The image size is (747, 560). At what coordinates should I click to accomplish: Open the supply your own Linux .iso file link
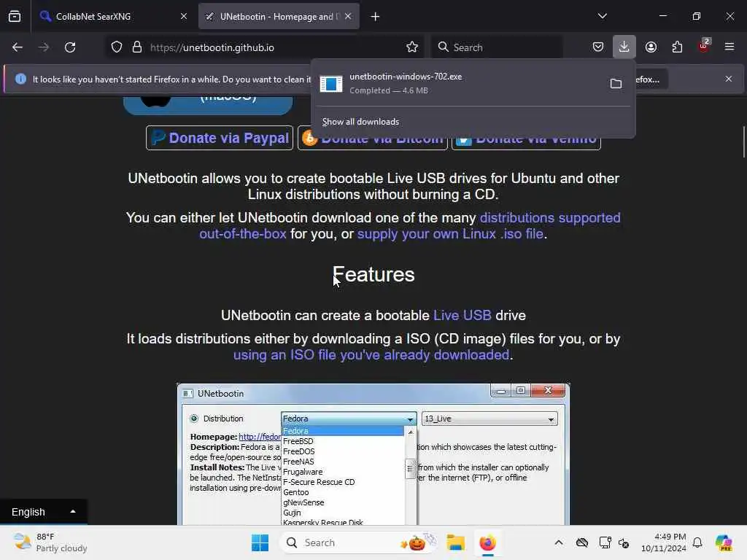(x=450, y=234)
